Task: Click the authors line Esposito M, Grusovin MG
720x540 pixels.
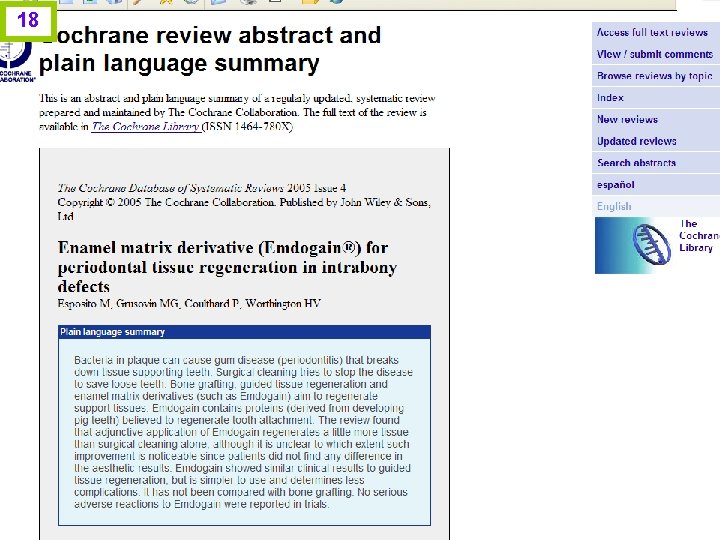Action: pyautogui.click(x=189, y=304)
